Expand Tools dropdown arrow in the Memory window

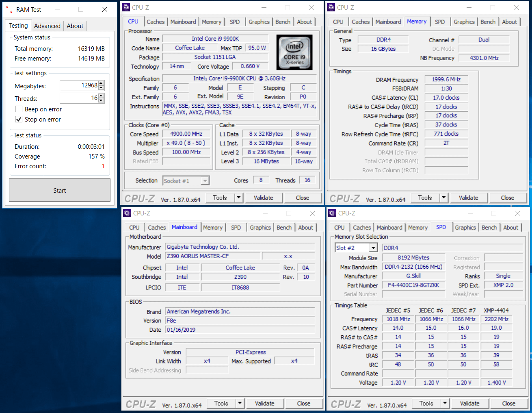(444, 198)
